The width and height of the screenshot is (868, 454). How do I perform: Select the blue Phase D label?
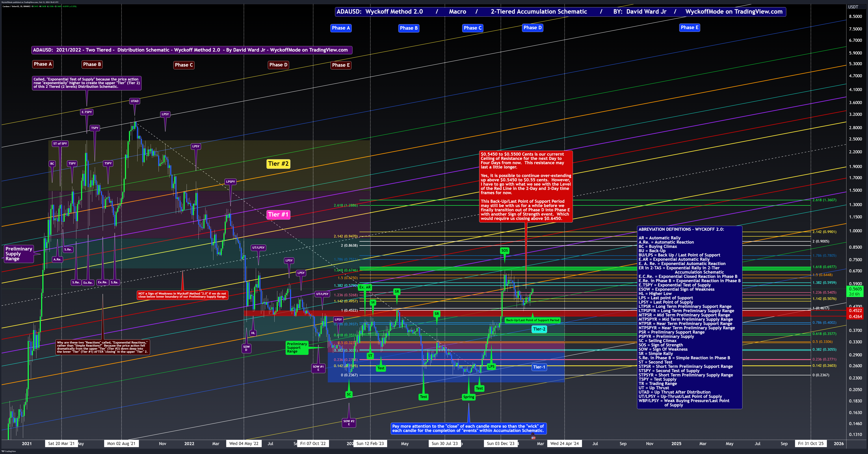click(x=532, y=28)
